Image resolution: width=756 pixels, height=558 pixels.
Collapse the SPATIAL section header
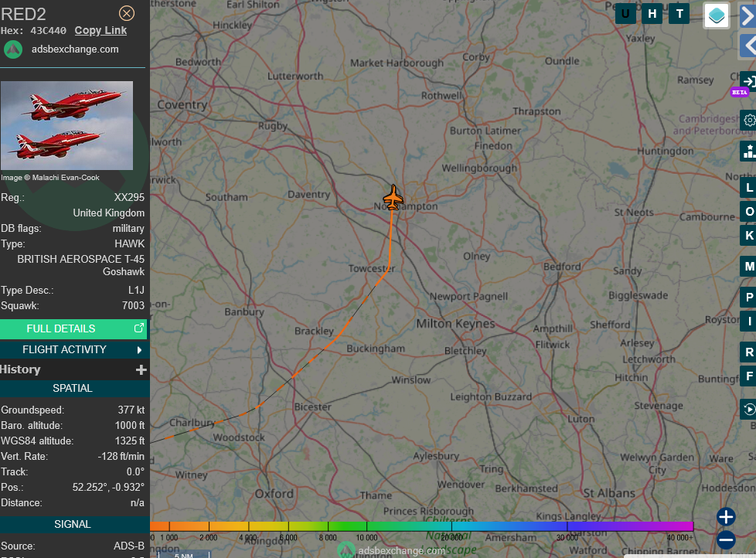click(x=73, y=389)
